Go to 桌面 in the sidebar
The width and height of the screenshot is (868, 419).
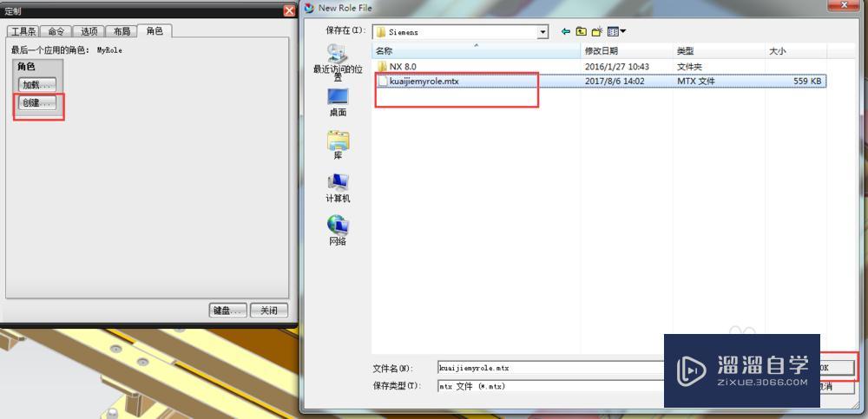tap(338, 102)
